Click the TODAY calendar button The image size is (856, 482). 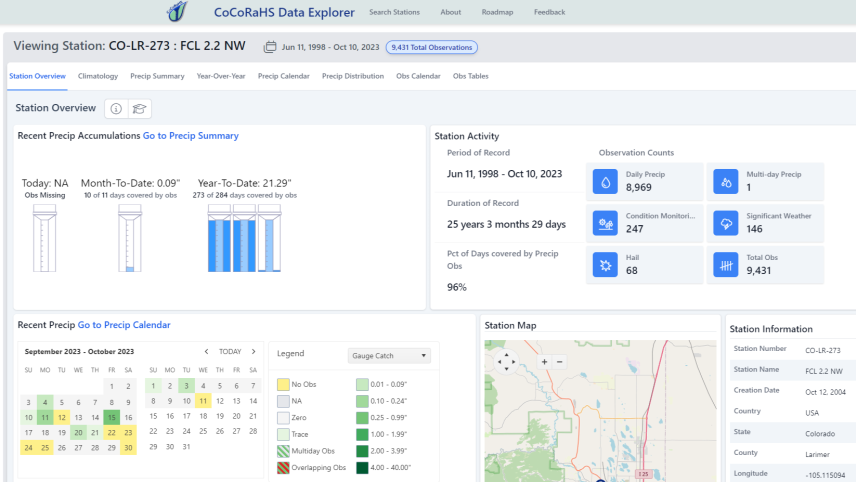[x=230, y=352]
